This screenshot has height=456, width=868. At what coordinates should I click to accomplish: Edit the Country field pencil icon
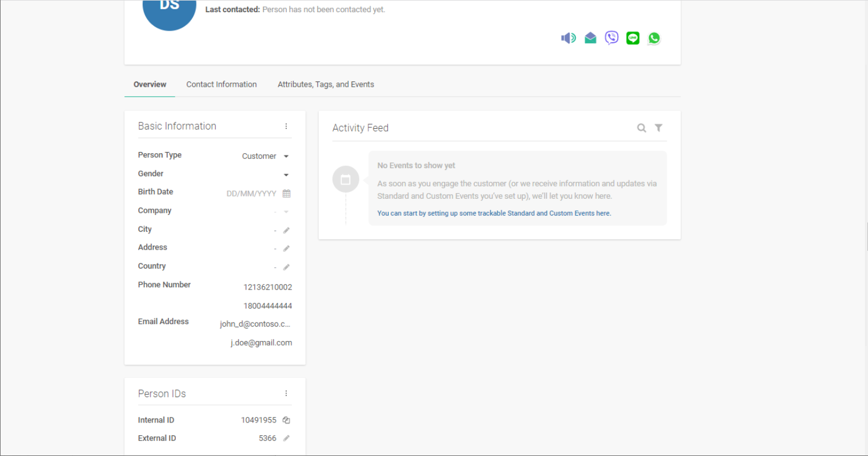tap(286, 267)
